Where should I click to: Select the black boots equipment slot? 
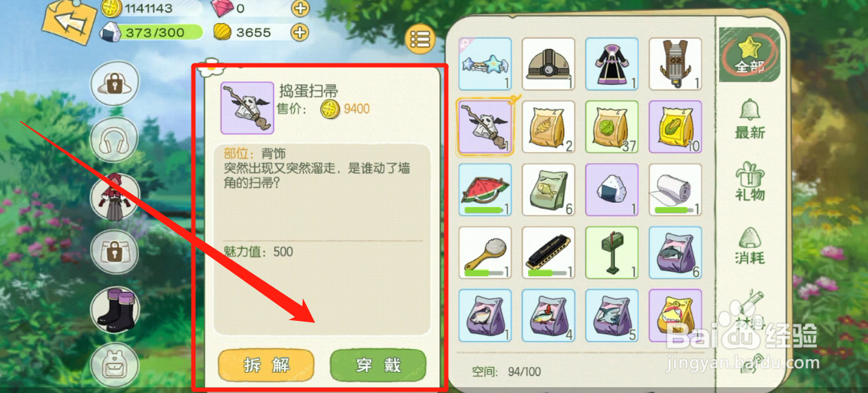tap(114, 307)
